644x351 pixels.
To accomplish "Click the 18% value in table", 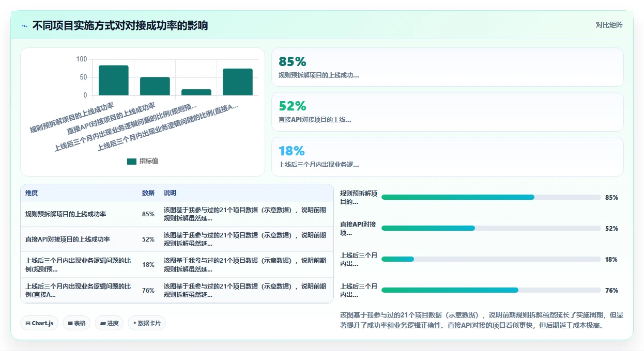I will tap(148, 265).
